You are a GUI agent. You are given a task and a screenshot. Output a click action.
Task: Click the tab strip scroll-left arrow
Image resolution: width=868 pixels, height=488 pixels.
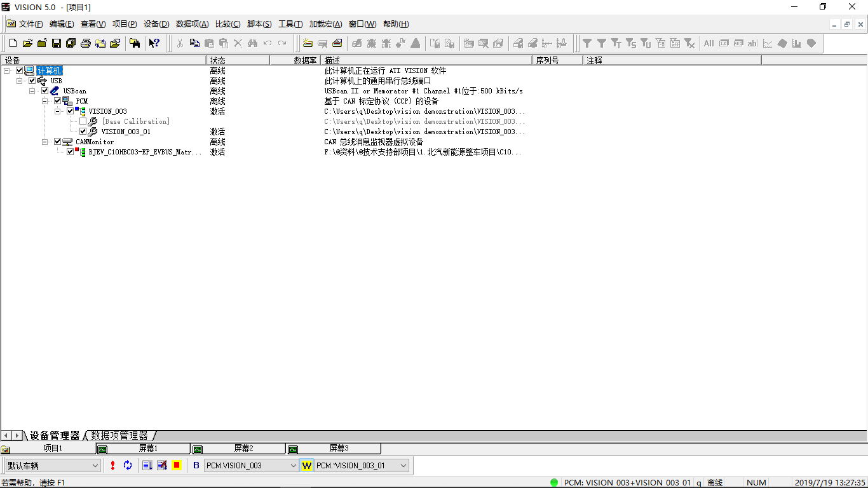coord(6,435)
